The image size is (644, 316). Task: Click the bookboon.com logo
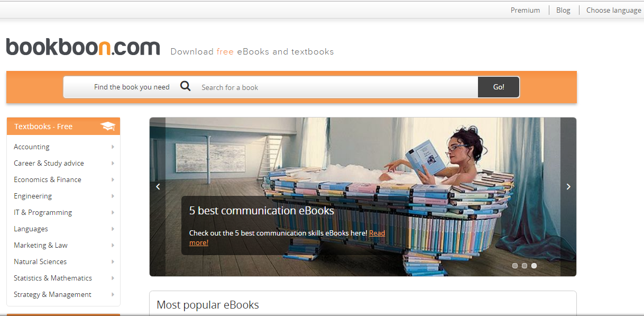pos(83,47)
